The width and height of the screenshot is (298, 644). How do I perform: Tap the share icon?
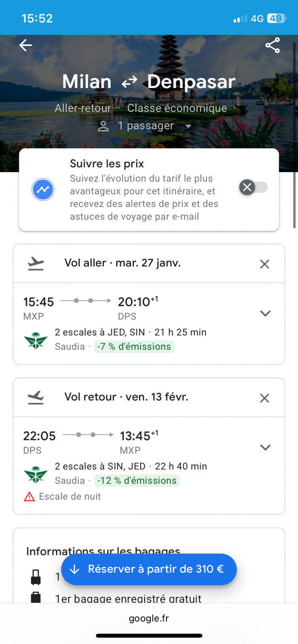coord(272,45)
